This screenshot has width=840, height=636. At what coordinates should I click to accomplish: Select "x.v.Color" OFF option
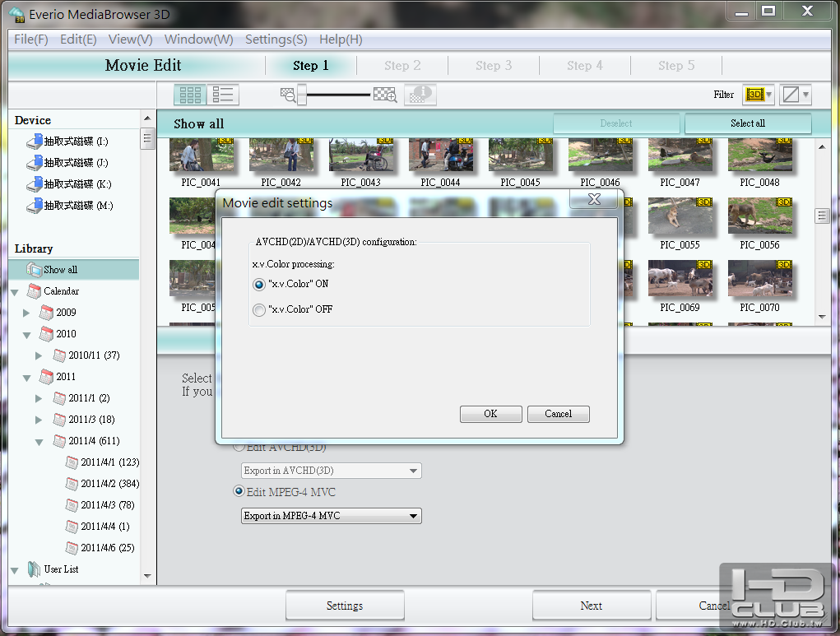(x=259, y=309)
